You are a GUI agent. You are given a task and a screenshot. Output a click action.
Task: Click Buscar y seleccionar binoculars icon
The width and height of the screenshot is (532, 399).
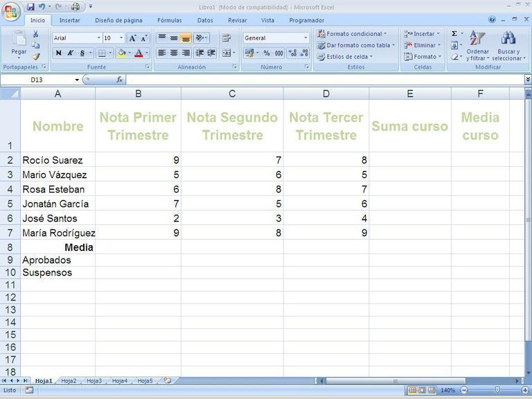(508, 46)
